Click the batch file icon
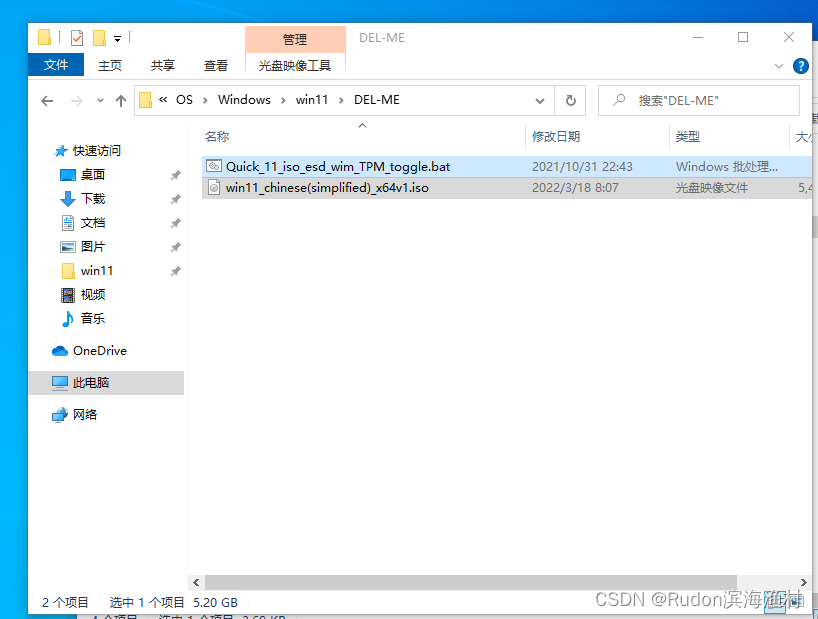 tap(214, 166)
